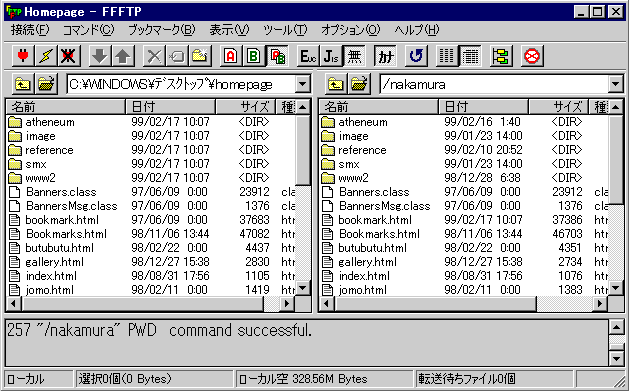Sort local list by 日付 header
The image size is (629, 391).
(x=170, y=107)
